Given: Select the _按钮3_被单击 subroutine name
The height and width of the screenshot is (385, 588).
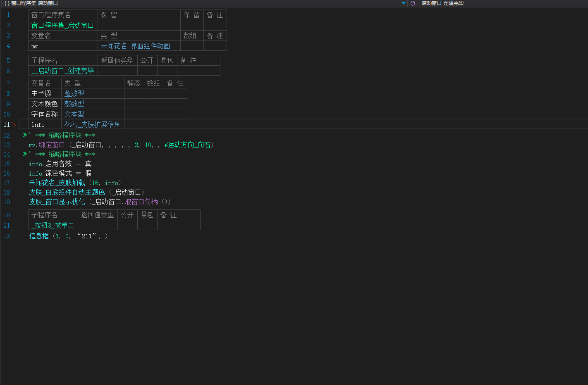Looking at the screenshot, I should point(53,225).
